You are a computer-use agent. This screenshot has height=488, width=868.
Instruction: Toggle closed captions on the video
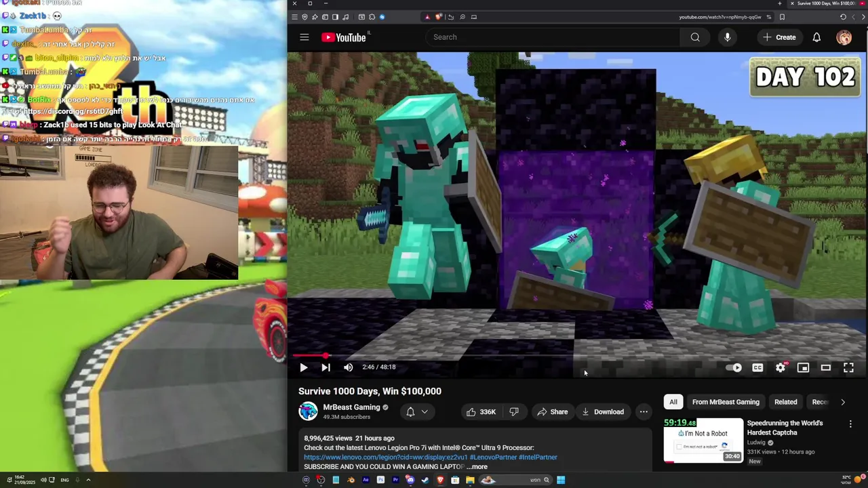tap(757, 367)
